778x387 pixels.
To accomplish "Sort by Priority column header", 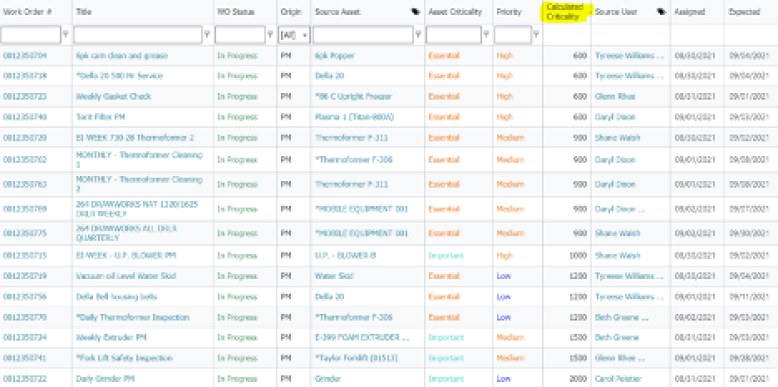I will (509, 12).
